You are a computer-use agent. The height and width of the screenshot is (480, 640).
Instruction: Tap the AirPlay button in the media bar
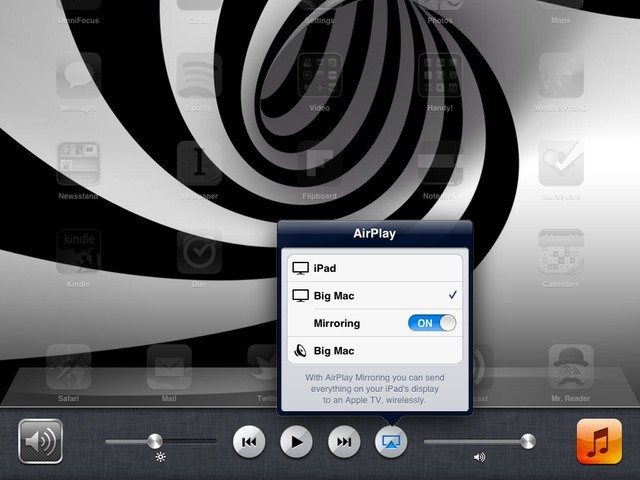click(x=391, y=441)
